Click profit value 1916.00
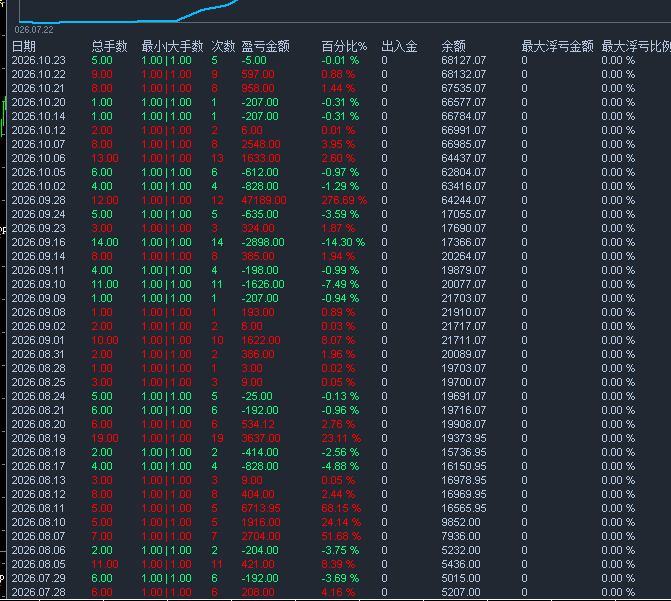 261,522
